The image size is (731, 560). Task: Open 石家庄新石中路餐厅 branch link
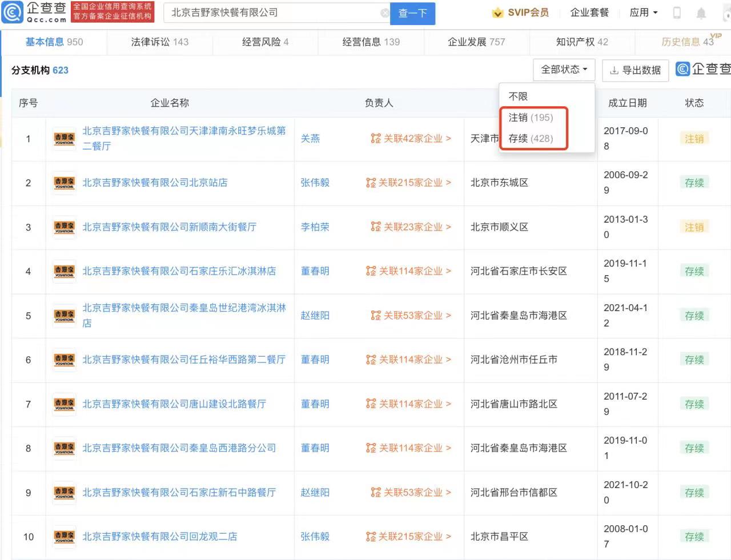(x=179, y=493)
